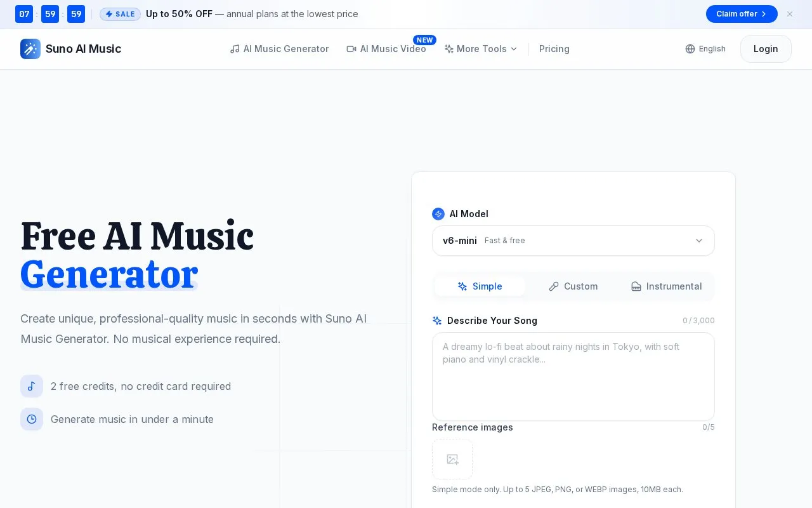Click the sparkle Describe Your Song icon
The width and height of the screenshot is (812, 508).
(x=437, y=321)
